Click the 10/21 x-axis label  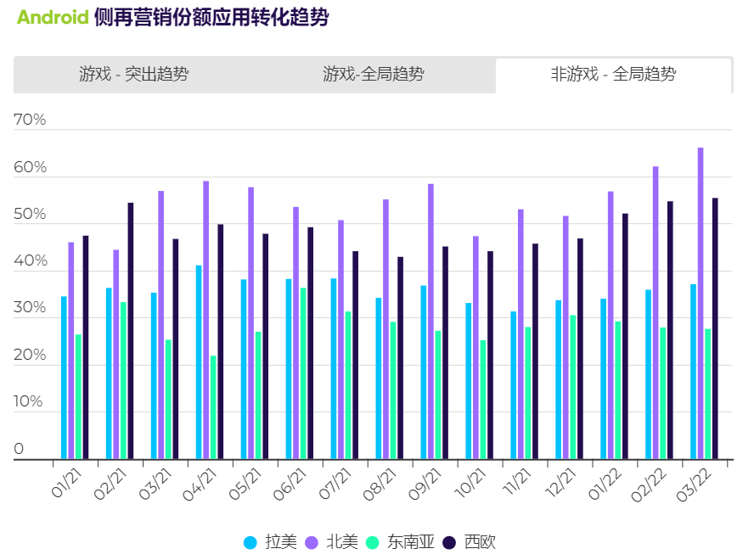471,483
